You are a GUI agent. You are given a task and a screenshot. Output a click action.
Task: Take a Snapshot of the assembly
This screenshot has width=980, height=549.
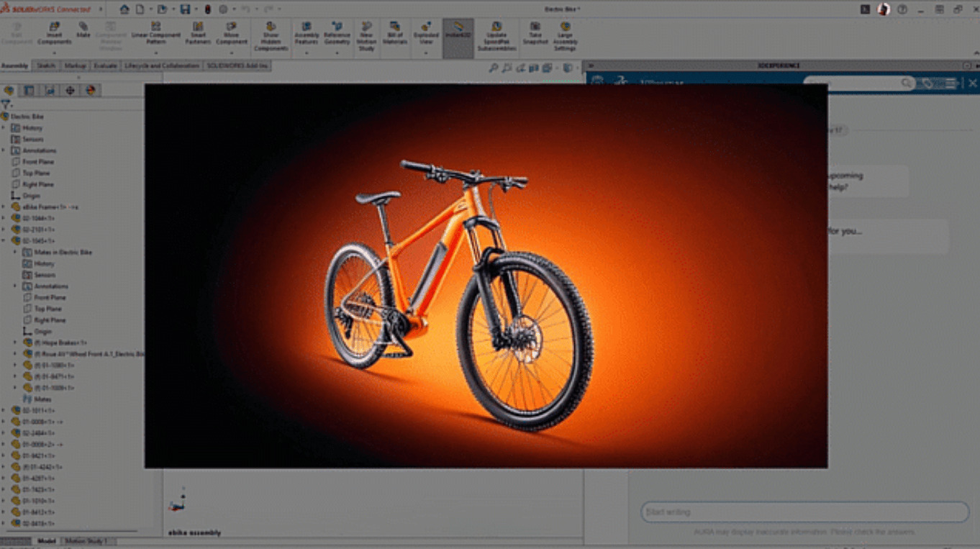[535, 32]
